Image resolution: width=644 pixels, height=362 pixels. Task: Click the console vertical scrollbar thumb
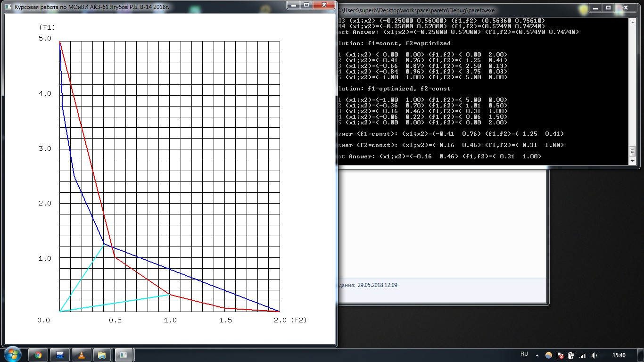(x=633, y=151)
